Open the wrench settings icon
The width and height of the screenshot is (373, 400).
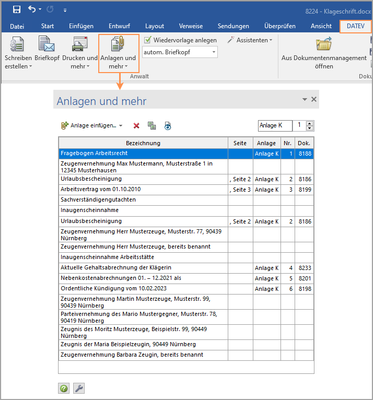point(79,388)
